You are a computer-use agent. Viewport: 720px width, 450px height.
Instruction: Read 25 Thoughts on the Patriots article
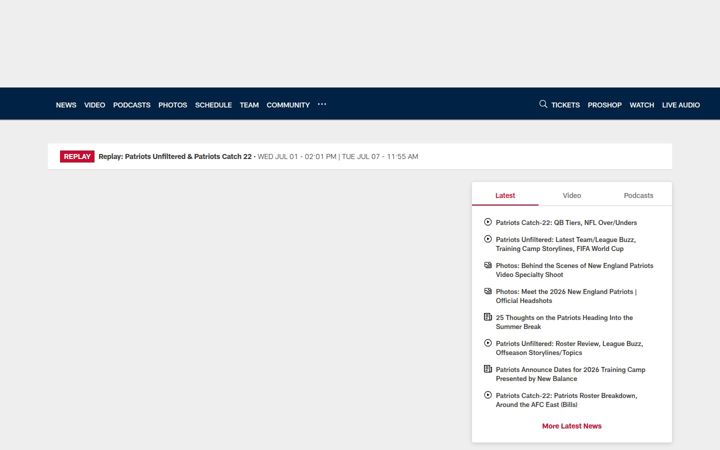click(564, 322)
